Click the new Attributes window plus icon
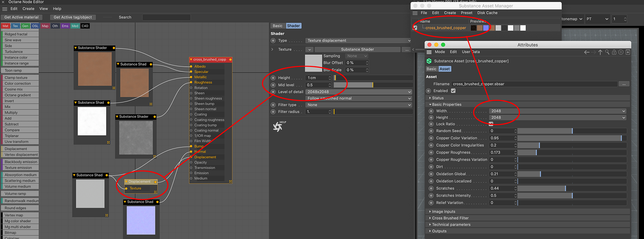The image size is (644, 239). [628, 52]
